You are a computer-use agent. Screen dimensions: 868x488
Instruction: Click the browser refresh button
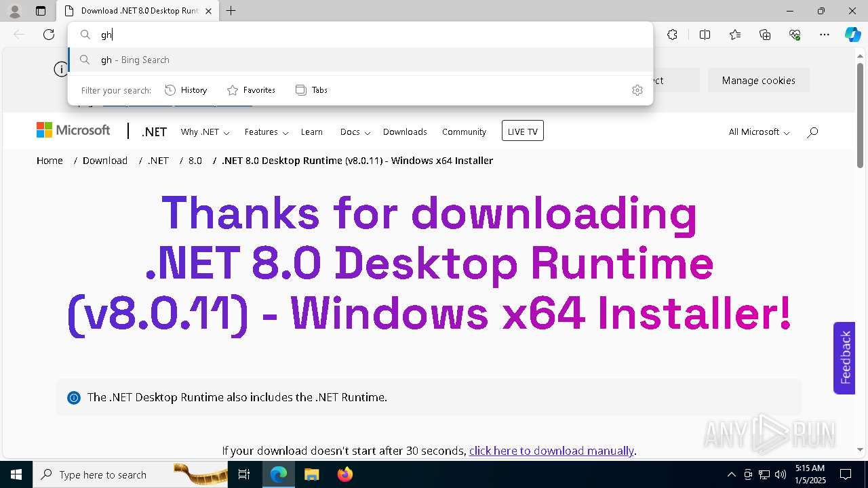(49, 35)
